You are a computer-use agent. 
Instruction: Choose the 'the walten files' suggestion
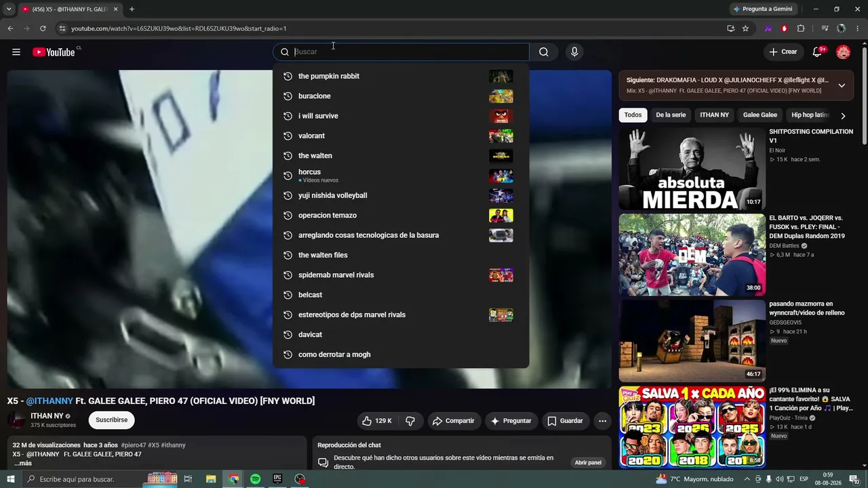(x=401, y=255)
